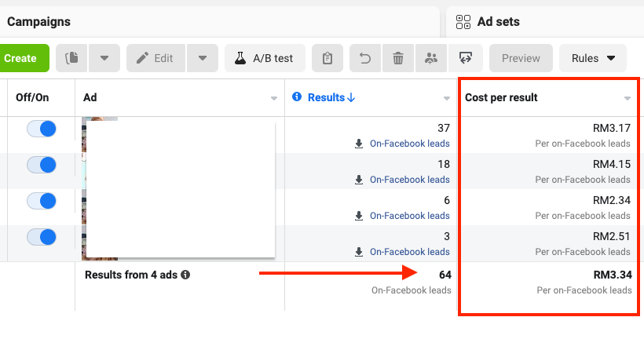Click the RM4.15 cost value
Image resolution: width=644 pixels, height=339 pixels.
(611, 164)
